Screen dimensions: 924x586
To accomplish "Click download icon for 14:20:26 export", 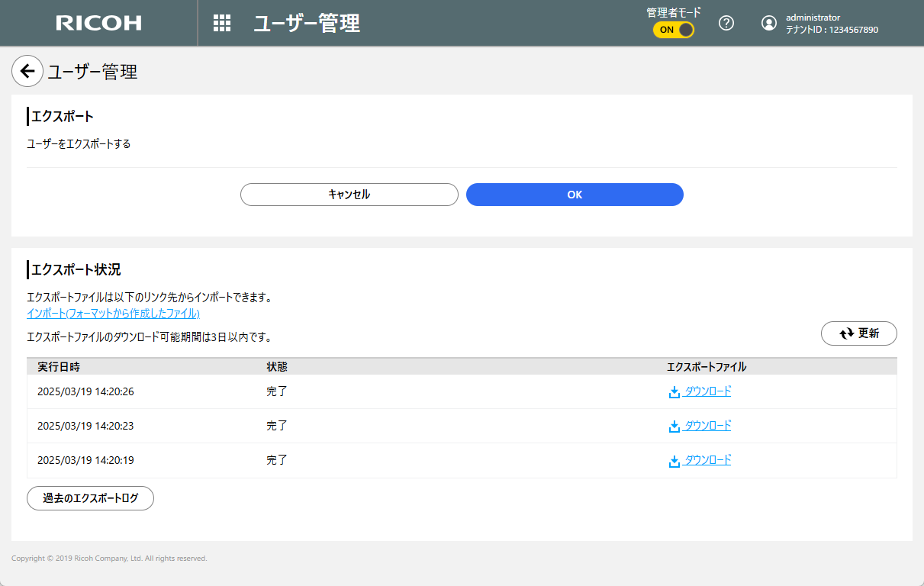I will tap(674, 392).
